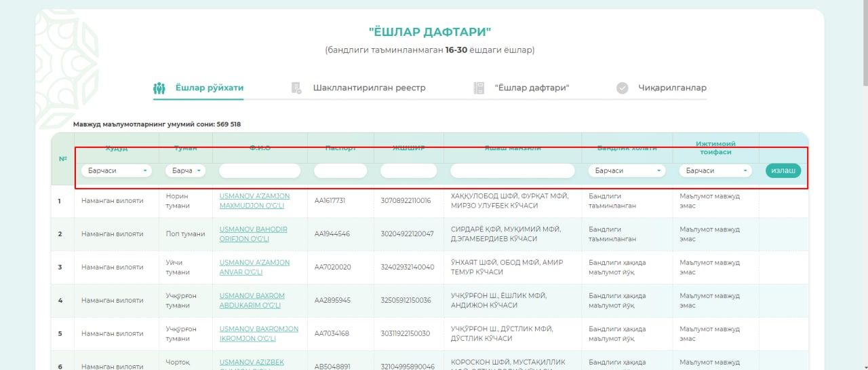Click Бандлиги таъминланган status in row 2
The width and height of the screenshot is (868, 370).
click(x=612, y=234)
